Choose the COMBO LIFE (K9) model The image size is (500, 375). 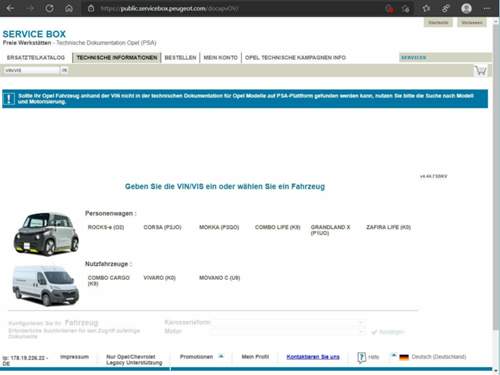coord(278,227)
